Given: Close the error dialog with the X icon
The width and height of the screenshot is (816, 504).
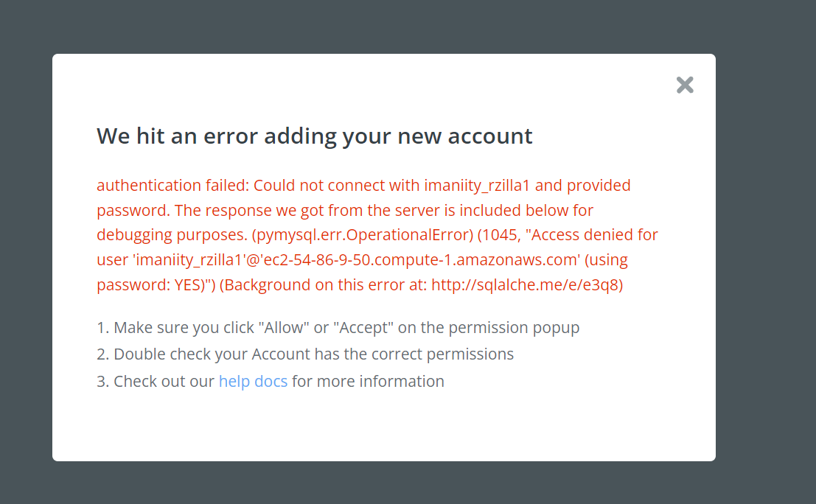Looking at the screenshot, I should (685, 85).
